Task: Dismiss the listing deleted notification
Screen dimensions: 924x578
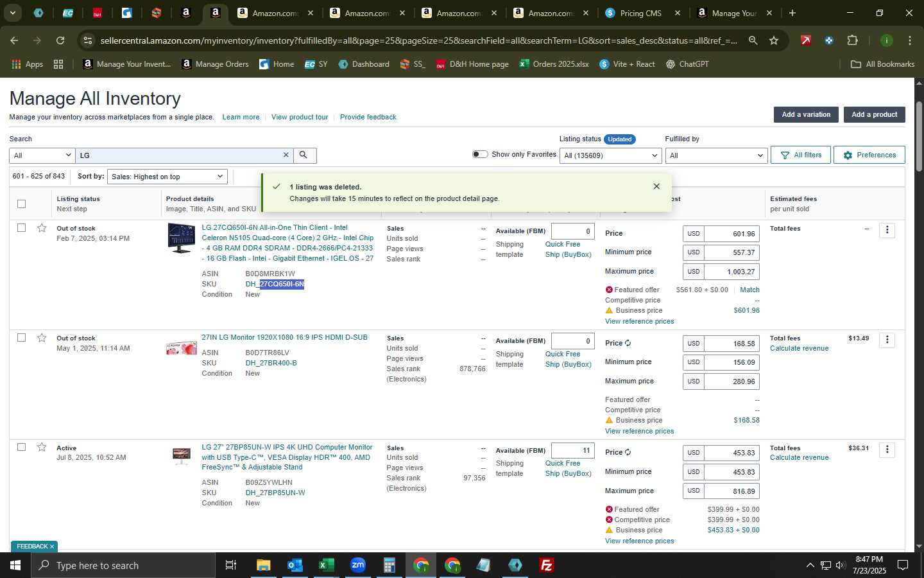Action: [x=656, y=186]
